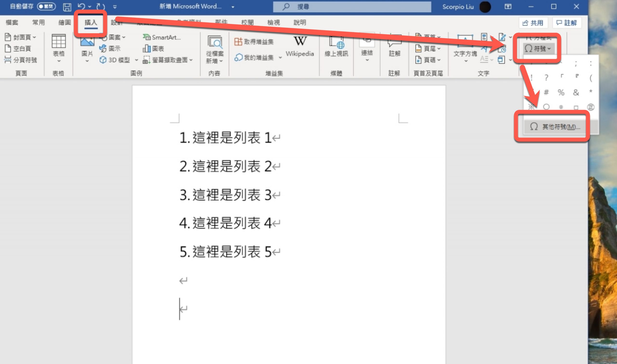Click the Undo arrow icon
The width and height of the screenshot is (617, 364).
tap(81, 7)
